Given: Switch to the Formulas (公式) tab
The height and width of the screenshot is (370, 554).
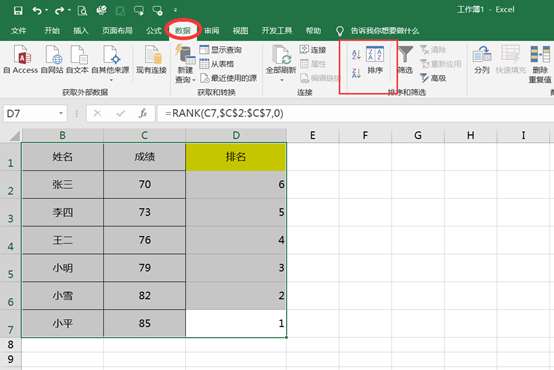Looking at the screenshot, I should coord(154,31).
